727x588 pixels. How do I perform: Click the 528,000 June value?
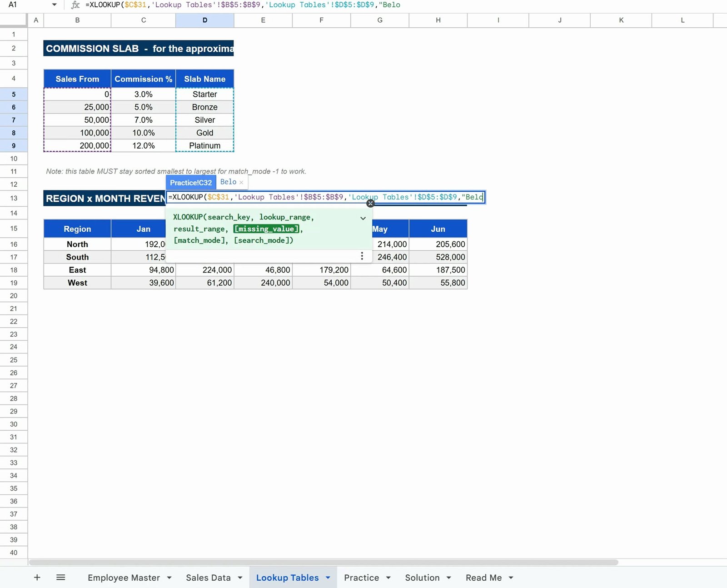point(438,257)
